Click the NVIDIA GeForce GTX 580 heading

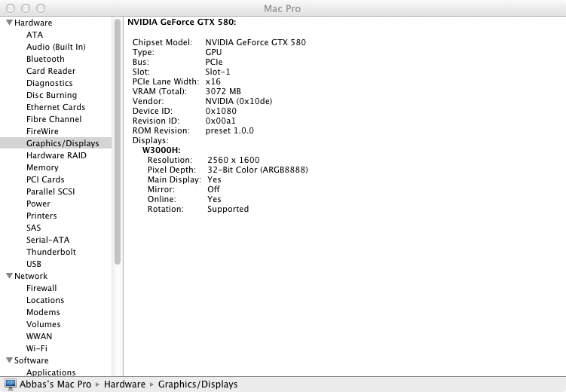click(x=182, y=22)
